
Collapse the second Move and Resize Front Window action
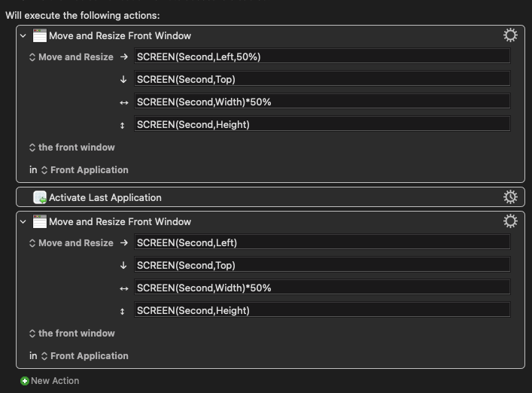point(23,221)
